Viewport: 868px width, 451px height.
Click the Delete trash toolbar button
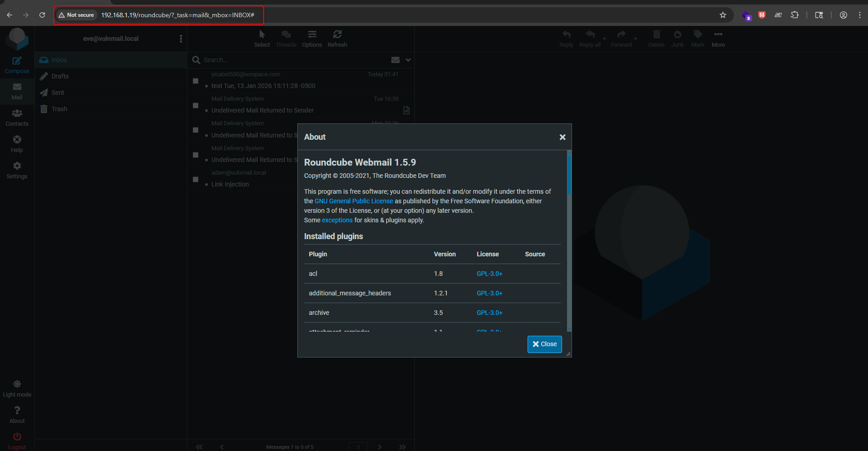pyautogui.click(x=656, y=39)
